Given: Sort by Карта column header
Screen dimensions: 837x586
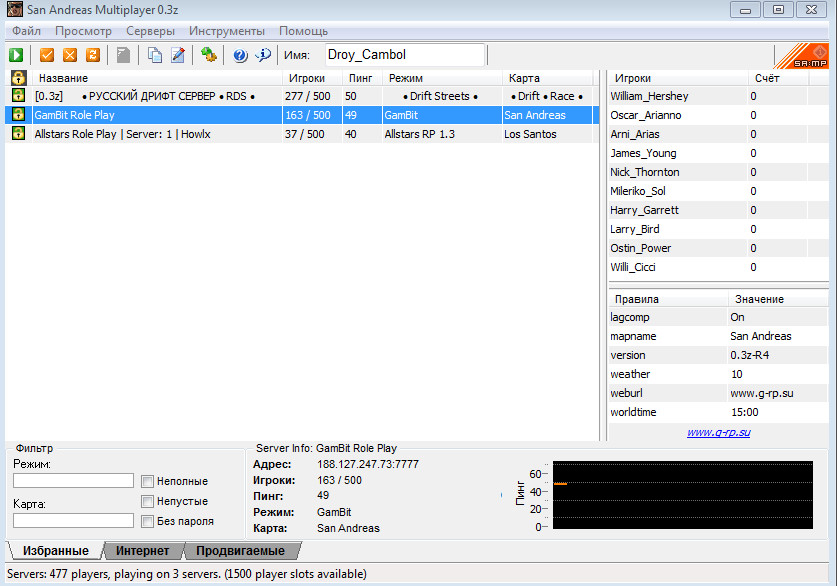Looking at the screenshot, I should pos(548,78).
